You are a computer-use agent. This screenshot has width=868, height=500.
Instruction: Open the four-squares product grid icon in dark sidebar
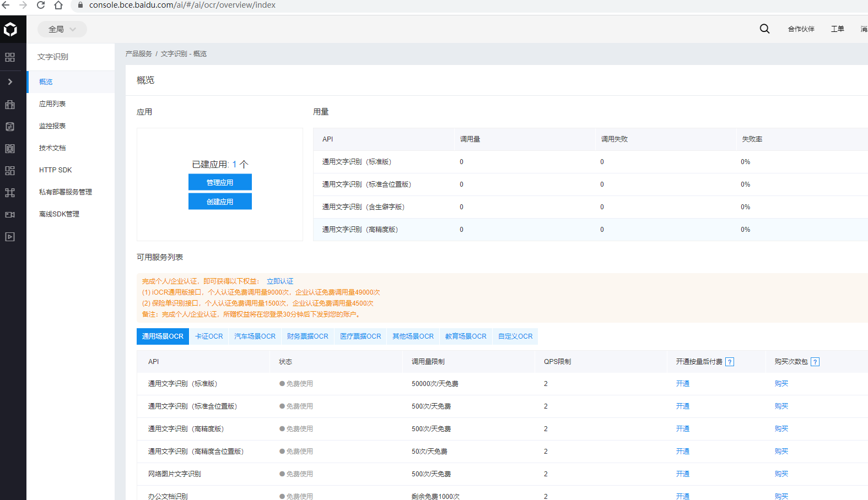coord(10,57)
